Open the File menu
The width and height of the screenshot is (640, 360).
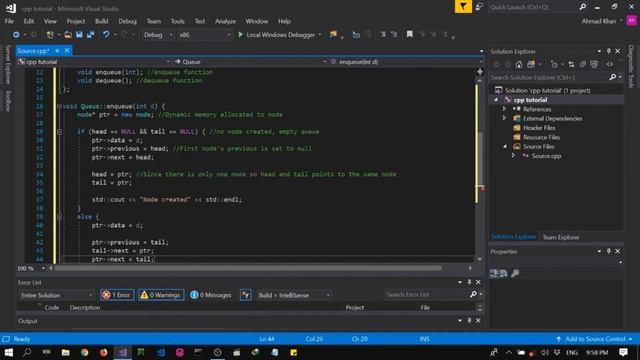9,21
